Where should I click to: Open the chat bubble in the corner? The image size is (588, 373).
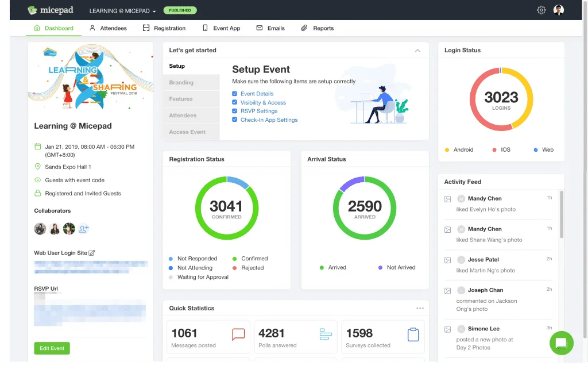(561, 343)
